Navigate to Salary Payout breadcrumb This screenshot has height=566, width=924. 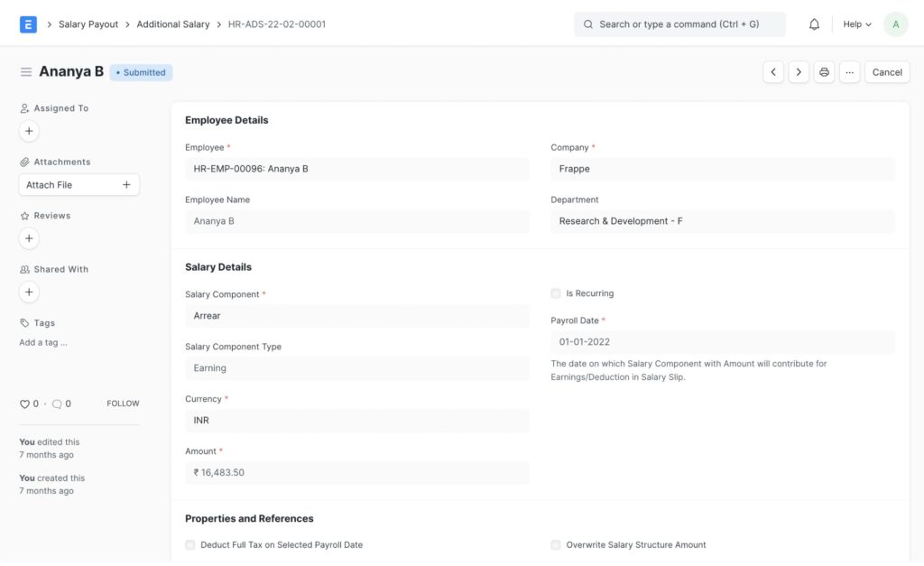click(88, 24)
